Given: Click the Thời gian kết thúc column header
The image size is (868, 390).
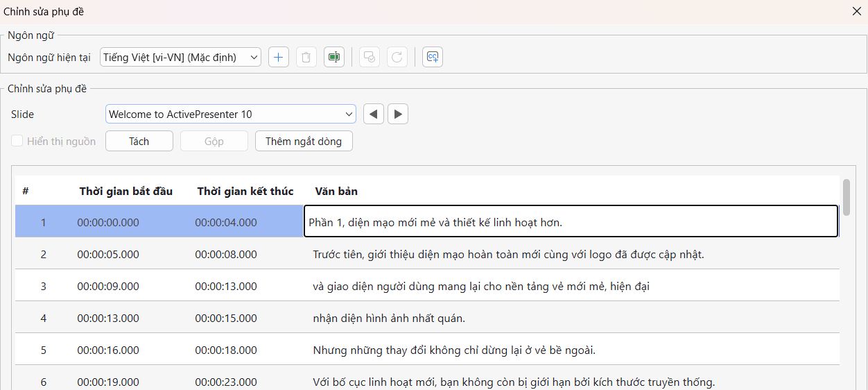Looking at the screenshot, I should (245, 191).
